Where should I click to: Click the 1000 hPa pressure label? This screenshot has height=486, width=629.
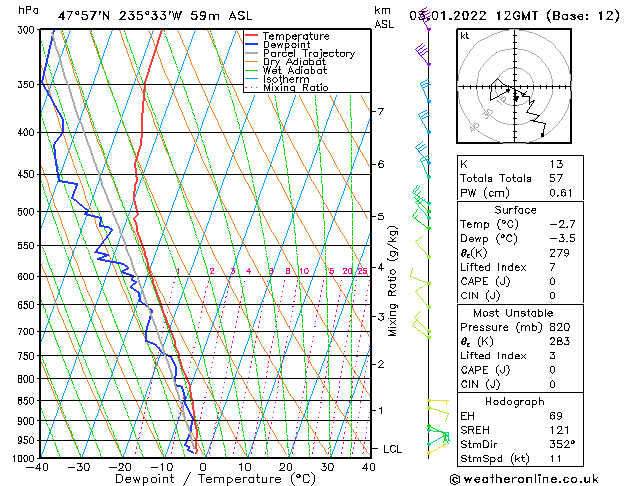pos(25,458)
